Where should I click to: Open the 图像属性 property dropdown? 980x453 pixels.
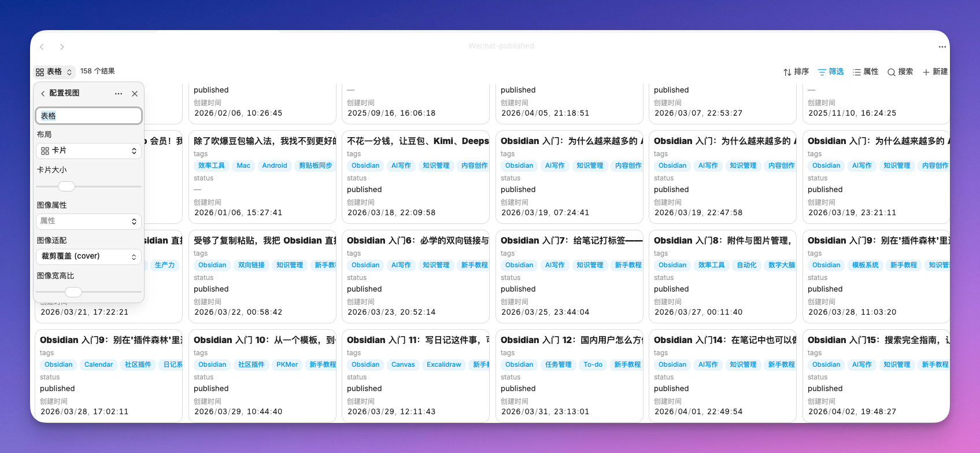[88, 222]
